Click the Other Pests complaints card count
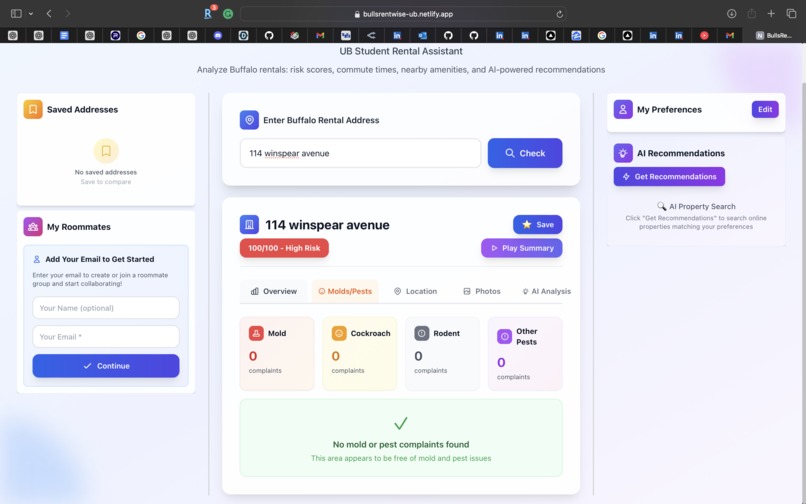This screenshot has height=504, width=806. 501,363
